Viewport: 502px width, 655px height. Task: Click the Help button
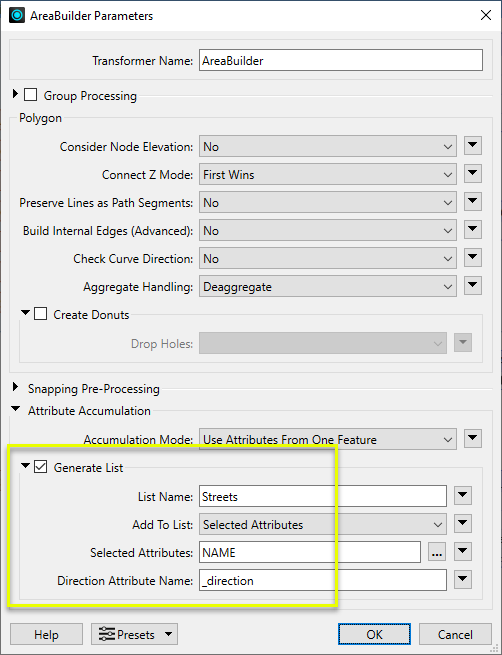click(46, 635)
